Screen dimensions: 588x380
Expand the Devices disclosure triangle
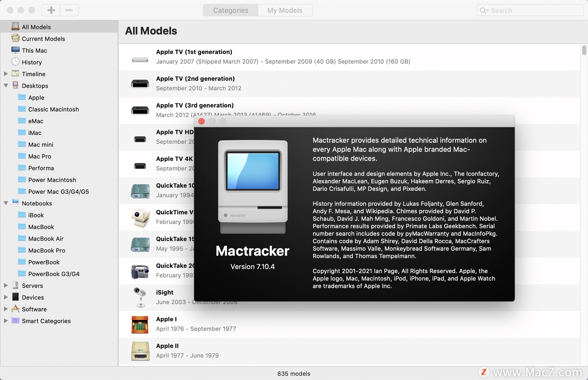(x=6, y=297)
